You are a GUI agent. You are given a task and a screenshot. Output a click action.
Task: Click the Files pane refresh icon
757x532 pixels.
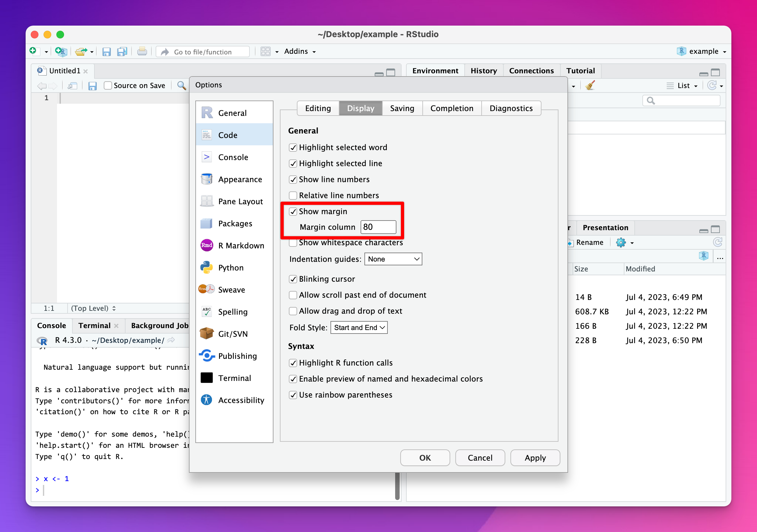718,242
